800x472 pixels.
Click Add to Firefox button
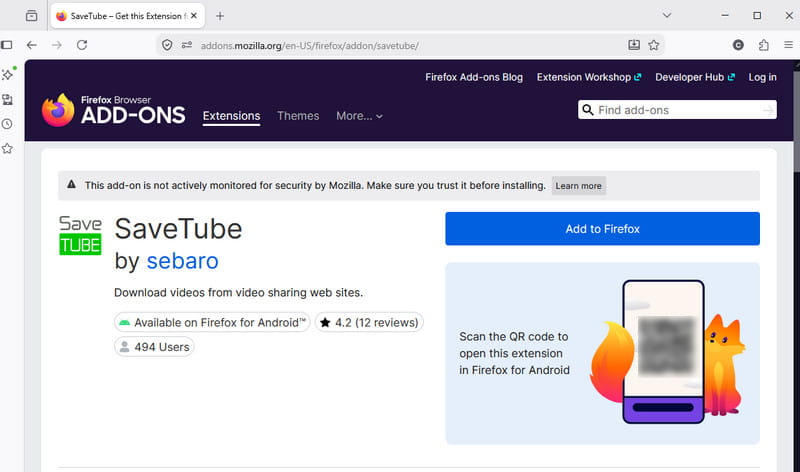click(x=602, y=229)
